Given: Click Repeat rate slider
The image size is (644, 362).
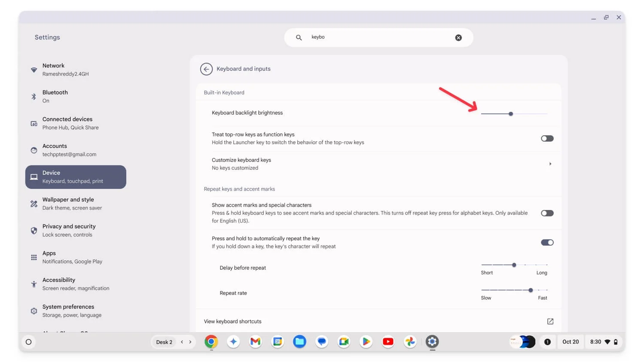Looking at the screenshot, I should pyautogui.click(x=514, y=290).
